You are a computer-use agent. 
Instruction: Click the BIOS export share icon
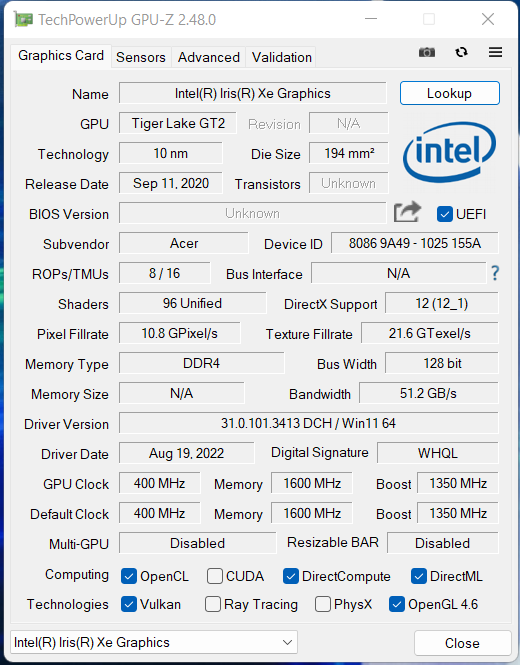407,212
